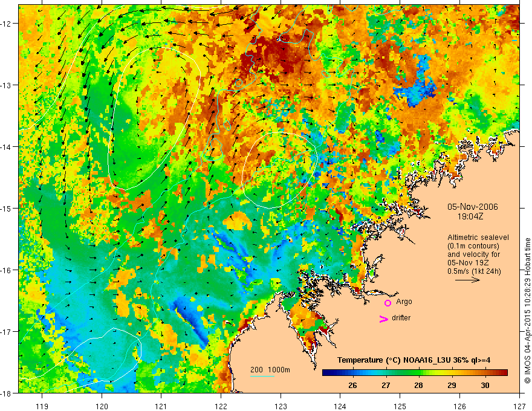The image size is (532, 411).
Task: Click the '119' longitude axis label
Action: point(42,406)
